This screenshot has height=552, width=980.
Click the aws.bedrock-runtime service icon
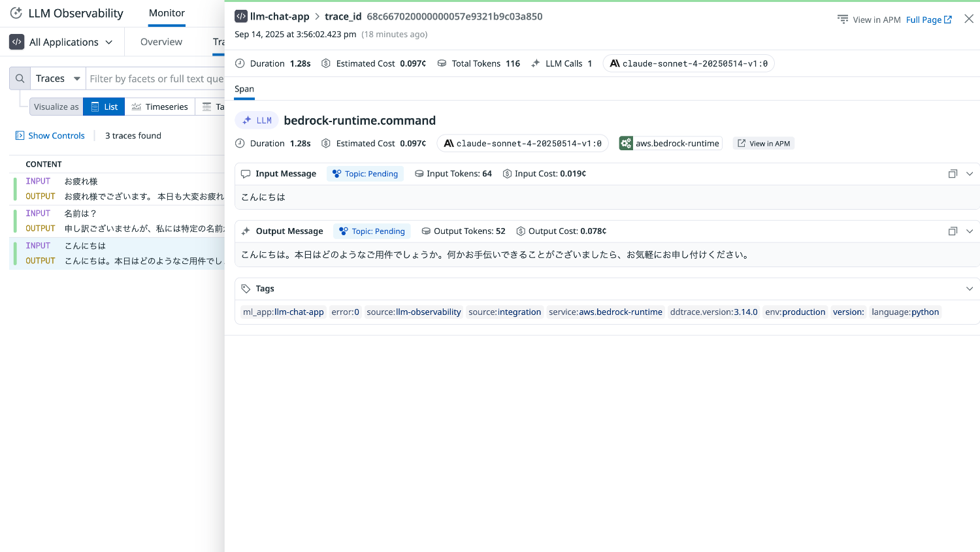coord(626,143)
